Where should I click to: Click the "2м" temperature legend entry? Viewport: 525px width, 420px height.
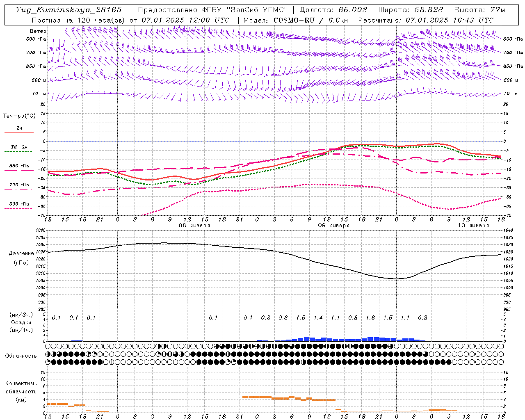coord(19,128)
